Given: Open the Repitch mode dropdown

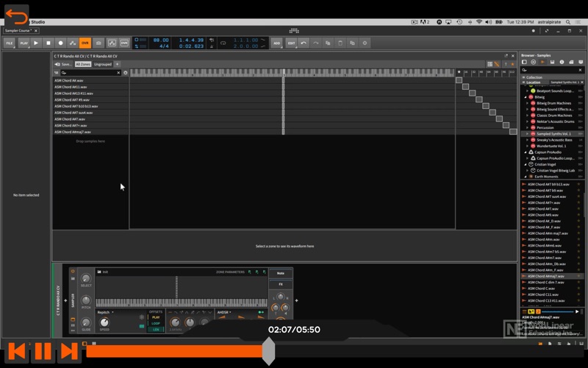Looking at the screenshot, I should 105,312.
